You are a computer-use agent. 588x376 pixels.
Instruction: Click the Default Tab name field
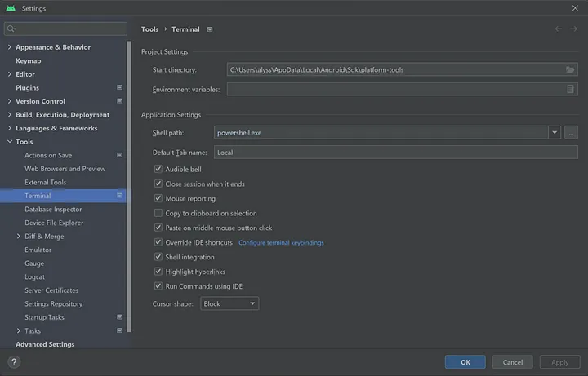coord(395,153)
